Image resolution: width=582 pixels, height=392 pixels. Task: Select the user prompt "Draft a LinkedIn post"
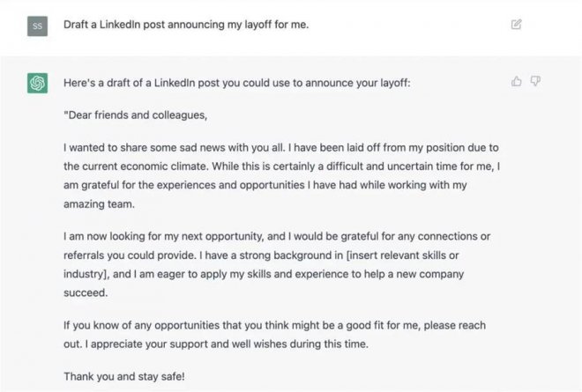(185, 24)
